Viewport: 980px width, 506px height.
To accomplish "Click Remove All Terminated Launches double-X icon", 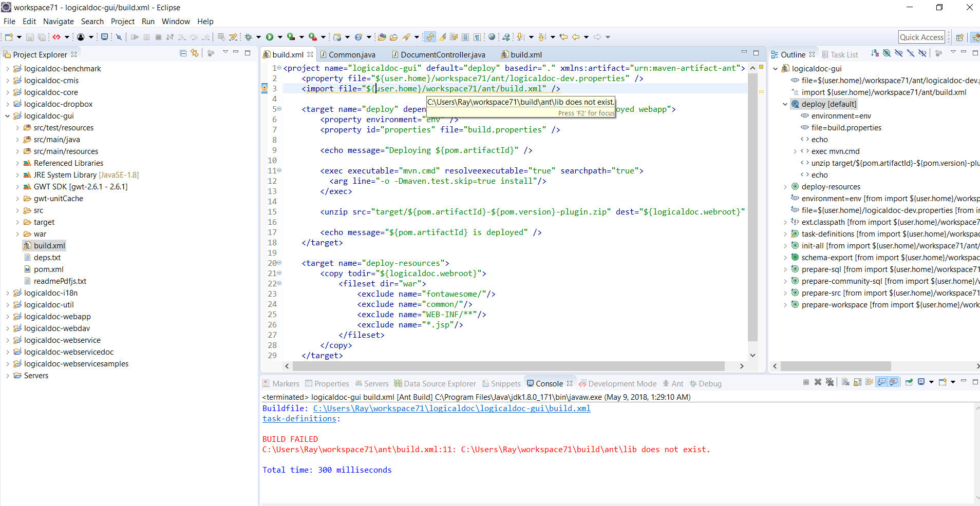I will click(x=830, y=382).
